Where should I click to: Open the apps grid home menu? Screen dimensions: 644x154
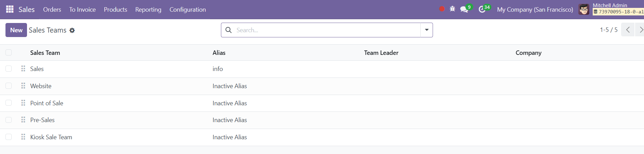(x=10, y=9)
